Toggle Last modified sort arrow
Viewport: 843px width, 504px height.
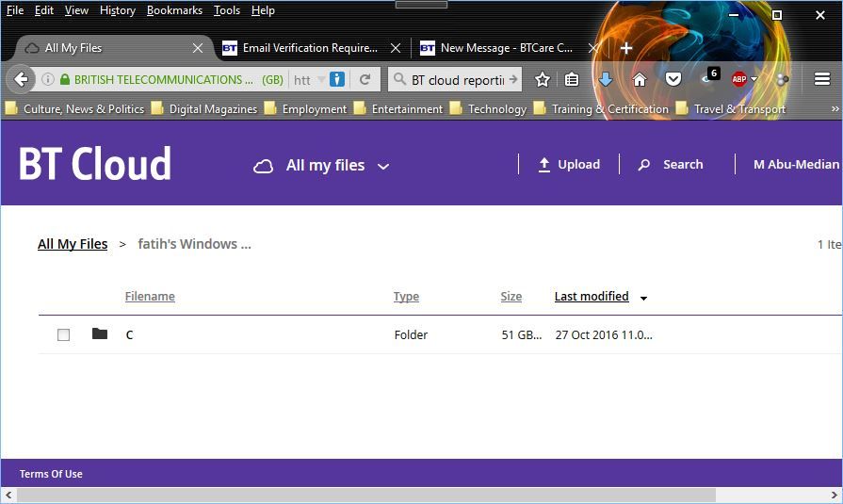[x=643, y=298]
